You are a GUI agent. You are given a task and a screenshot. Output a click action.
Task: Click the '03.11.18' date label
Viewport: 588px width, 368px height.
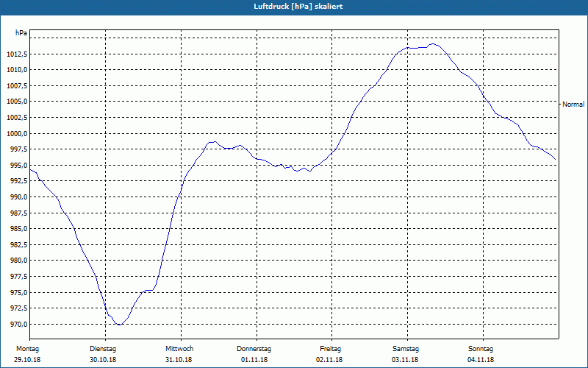405,360
